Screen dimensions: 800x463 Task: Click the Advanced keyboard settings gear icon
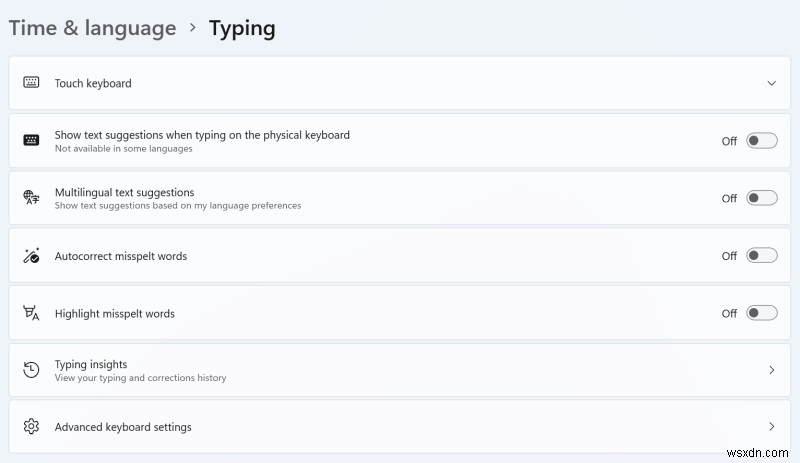[x=31, y=426]
